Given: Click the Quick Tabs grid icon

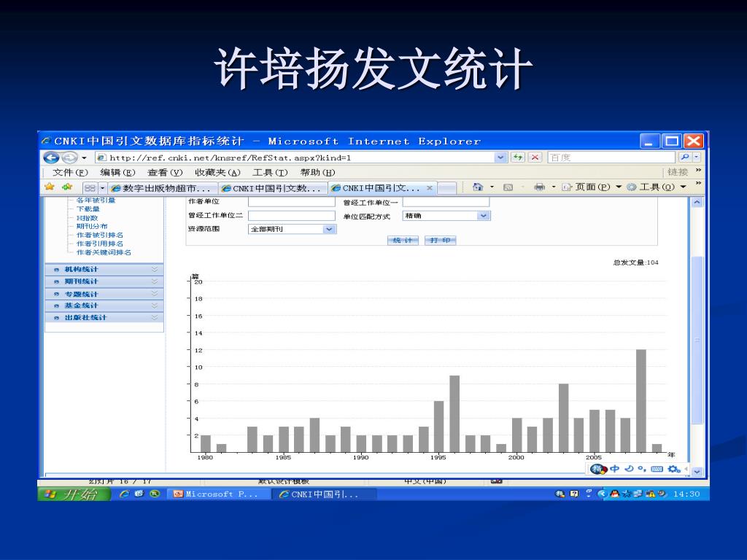Looking at the screenshot, I should [x=90, y=188].
